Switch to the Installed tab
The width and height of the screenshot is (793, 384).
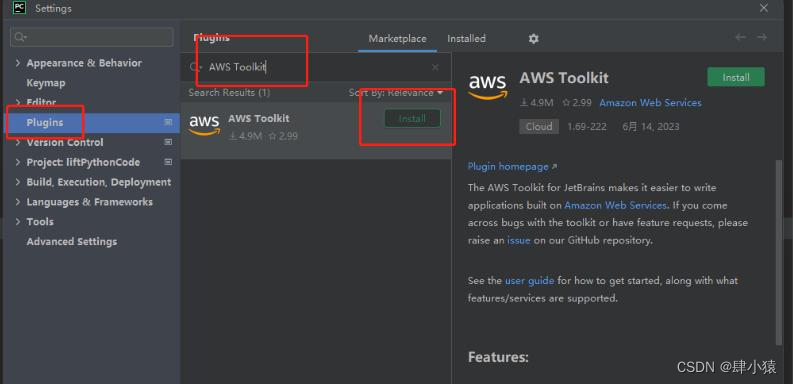[466, 38]
